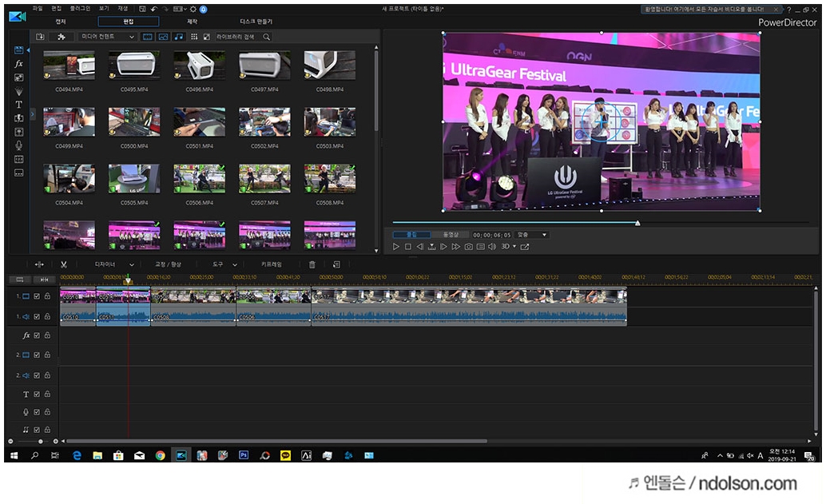Click in the library search field

pos(238,37)
